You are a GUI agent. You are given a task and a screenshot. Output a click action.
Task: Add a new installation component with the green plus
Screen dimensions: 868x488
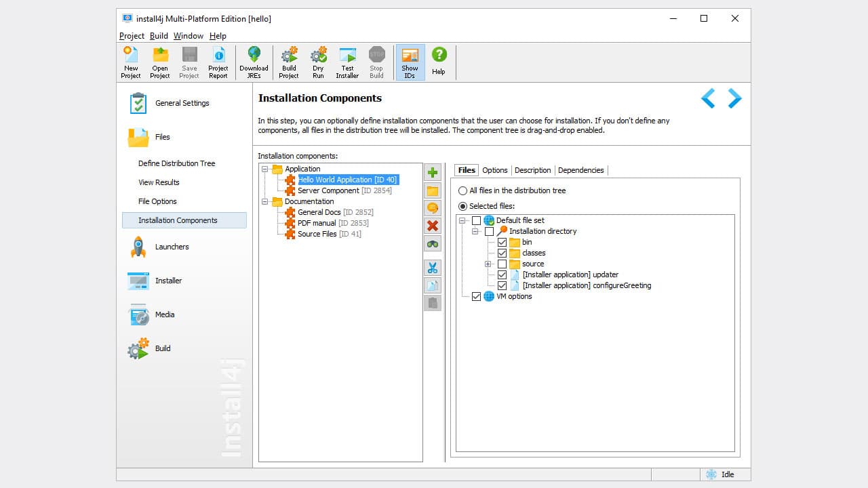tap(433, 172)
